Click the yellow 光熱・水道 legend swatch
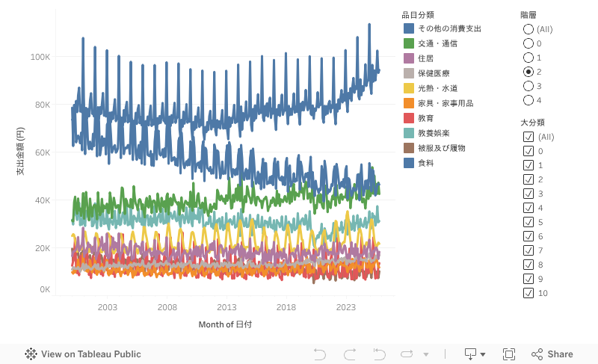This screenshot has width=598, height=364. pyautogui.click(x=409, y=88)
